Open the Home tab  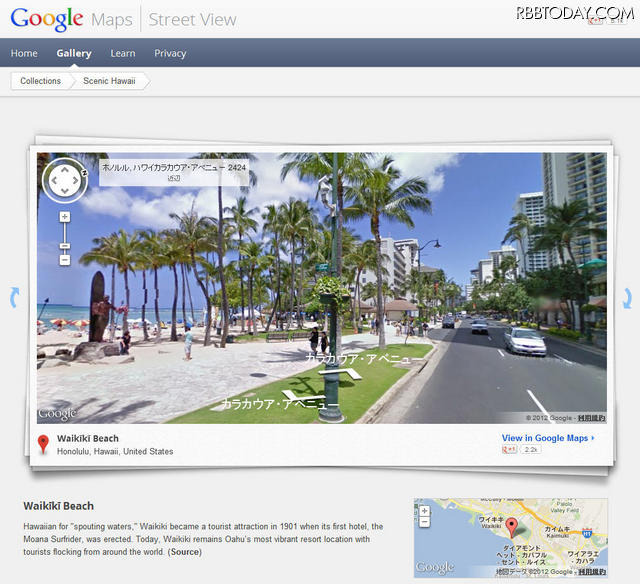tap(24, 53)
